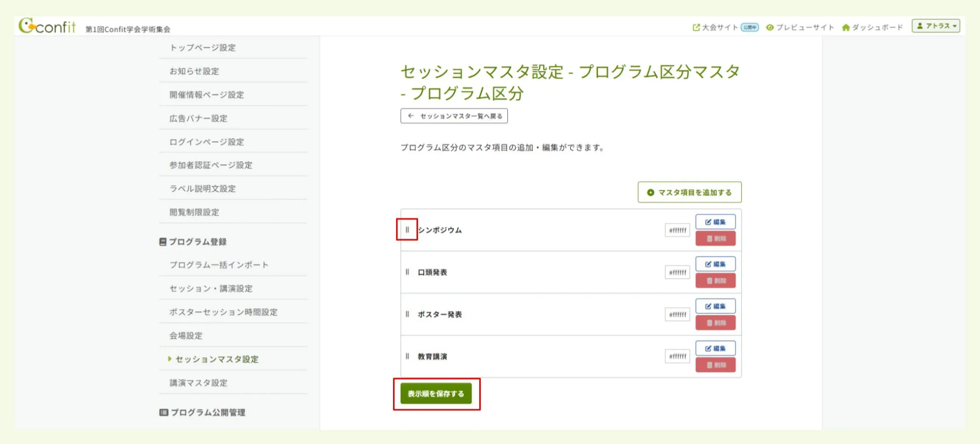
Task: Click マスタ項目を追加する button
Action: click(x=690, y=192)
